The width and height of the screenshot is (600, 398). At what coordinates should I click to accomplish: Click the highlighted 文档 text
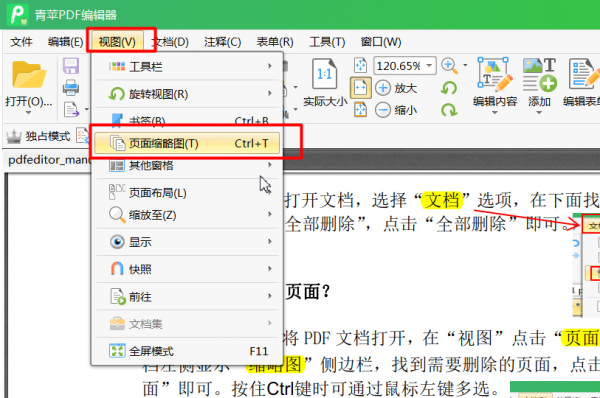[x=442, y=200]
